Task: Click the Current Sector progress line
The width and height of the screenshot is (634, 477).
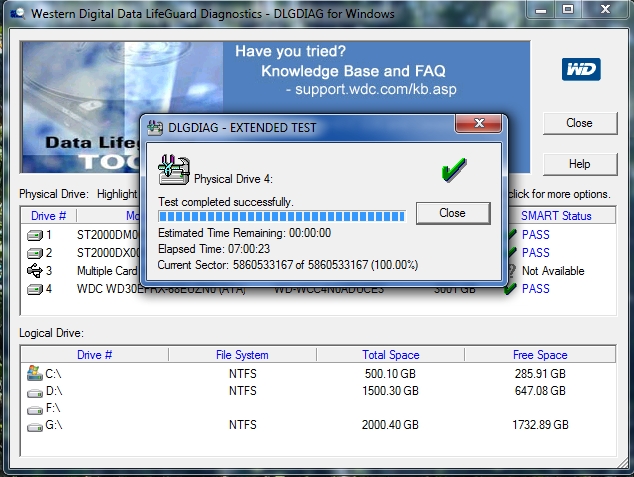Action: click(x=288, y=265)
